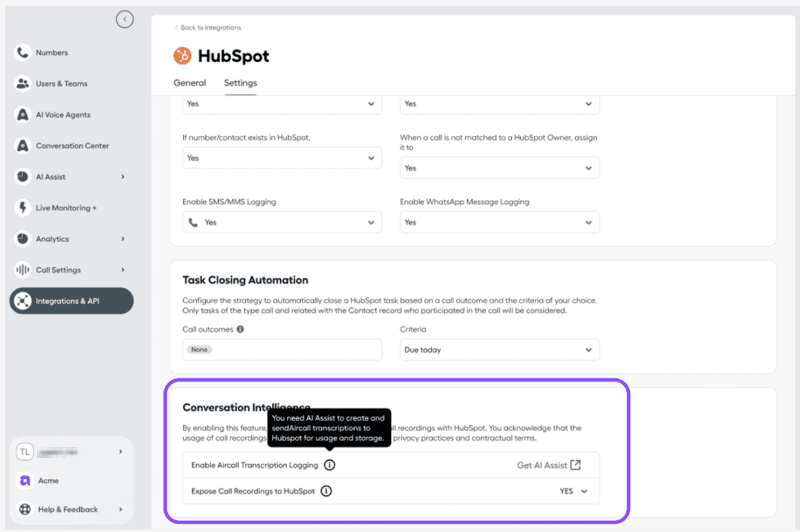The height and width of the screenshot is (532, 800).
Task: Click info icon for Expose Call Recordings
Action: click(x=326, y=491)
